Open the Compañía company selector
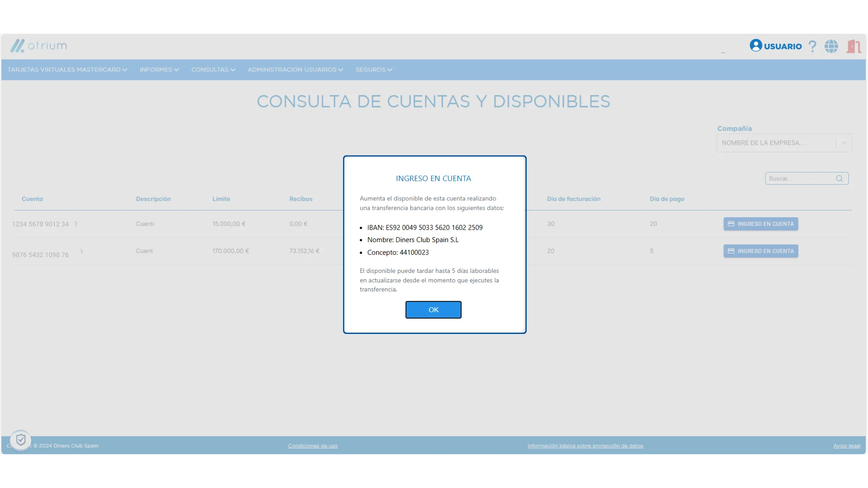Image resolution: width=868 pixels, height=488 pixels. 783,143
